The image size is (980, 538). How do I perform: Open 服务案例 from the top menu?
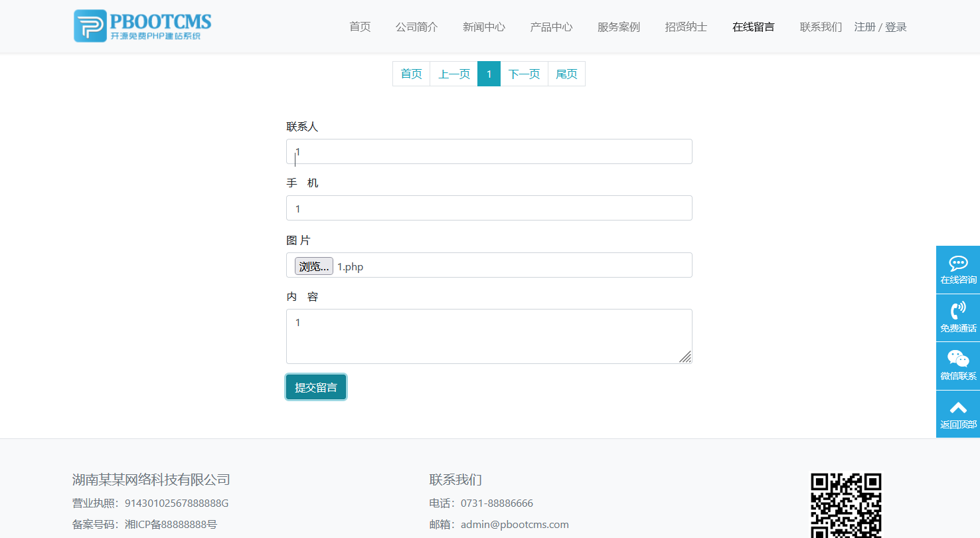tap(618, 27)
